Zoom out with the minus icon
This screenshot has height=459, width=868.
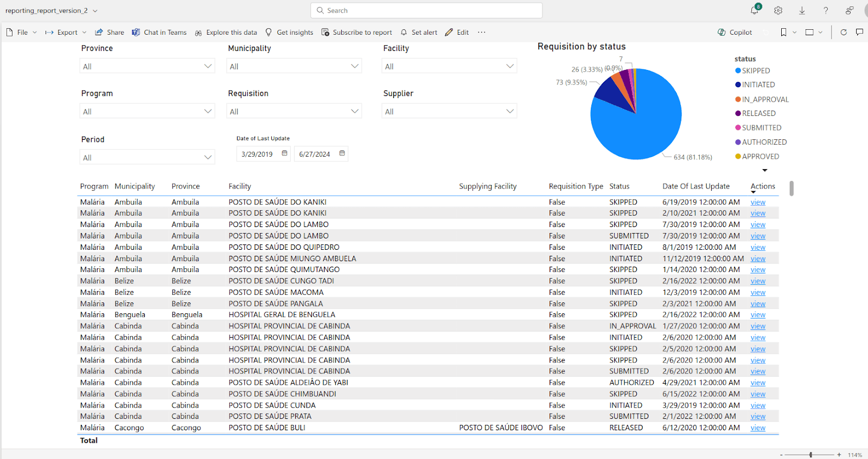point(781,455)
